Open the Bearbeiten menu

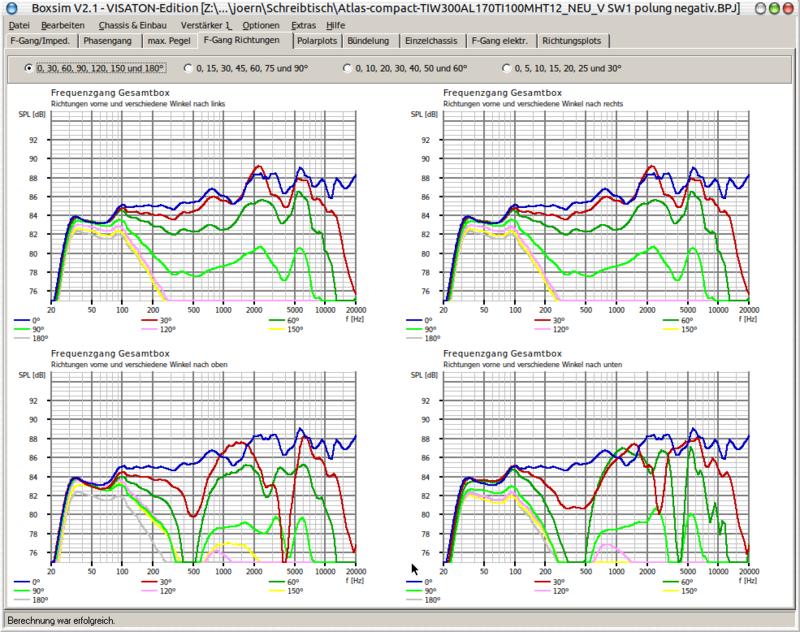64,24
